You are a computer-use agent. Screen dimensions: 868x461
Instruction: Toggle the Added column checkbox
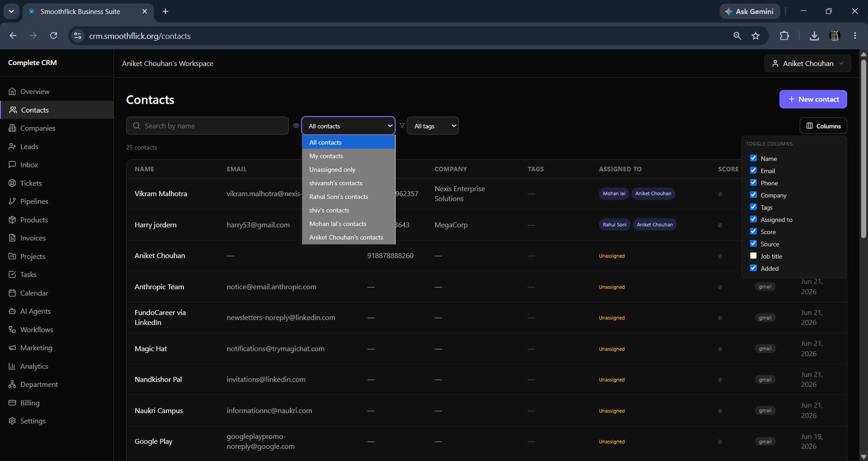pyautogui.click(x=753, y=268)
